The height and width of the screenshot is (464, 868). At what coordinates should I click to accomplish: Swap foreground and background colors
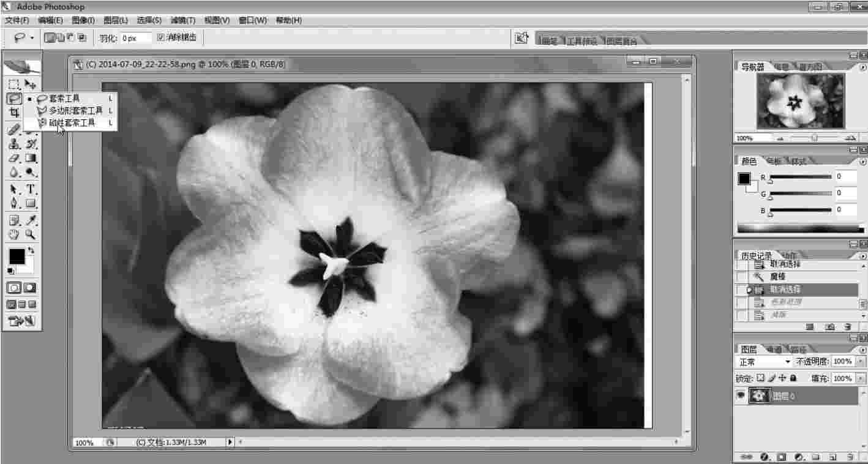coord(32,251)
